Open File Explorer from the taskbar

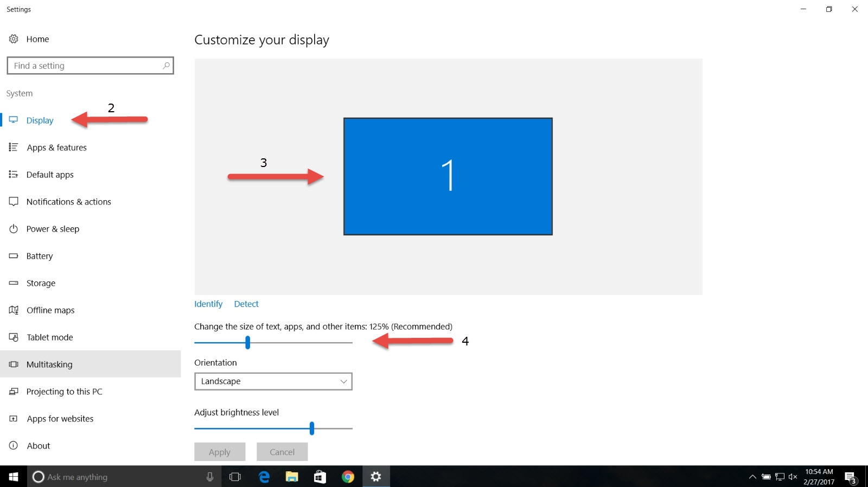pyautogui.click(x=292, y=477)
